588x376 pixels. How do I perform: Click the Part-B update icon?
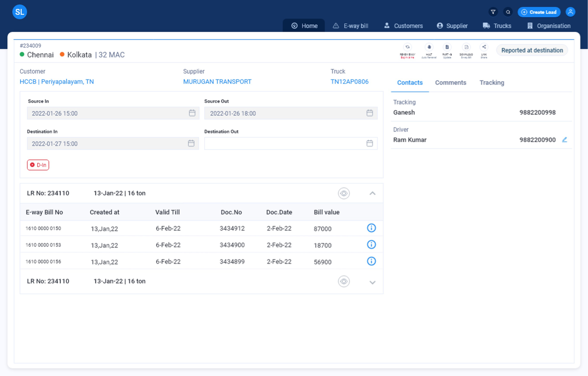[447, 48]
